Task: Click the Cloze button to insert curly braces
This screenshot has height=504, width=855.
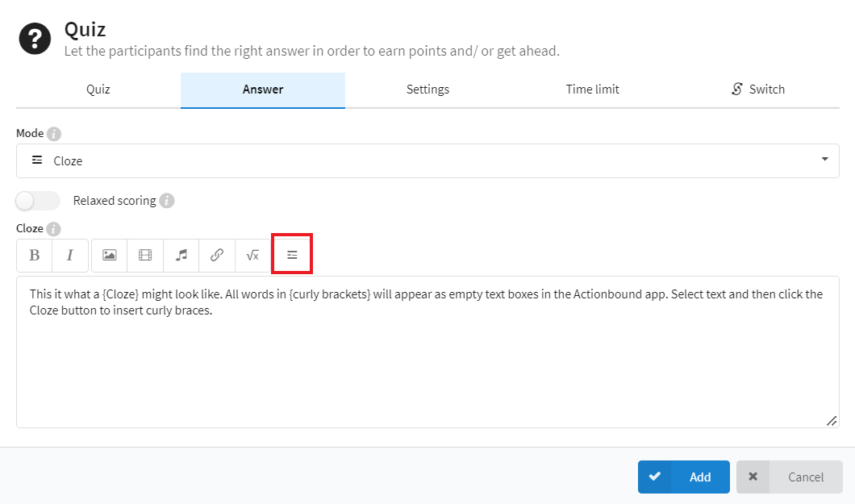Action: [292, 255]
